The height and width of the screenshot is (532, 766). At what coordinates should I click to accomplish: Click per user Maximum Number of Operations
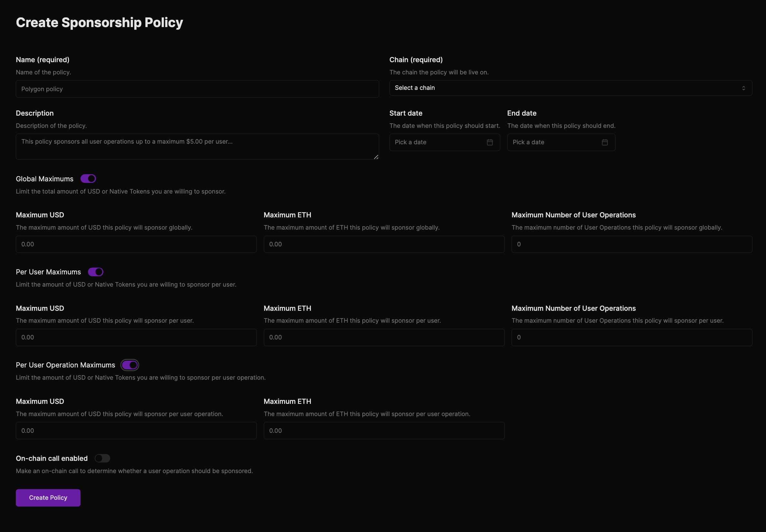click(632, 337)
